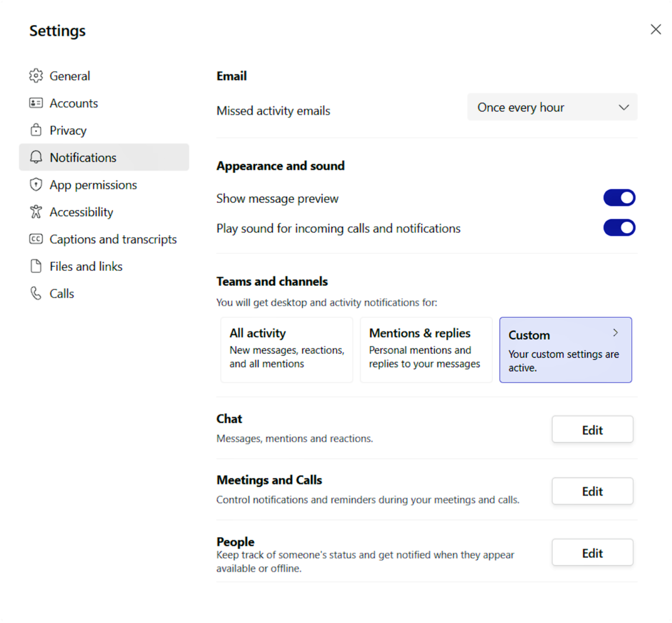Select the Calls phone icon
The image size is (672, 623).
[36, 293]
